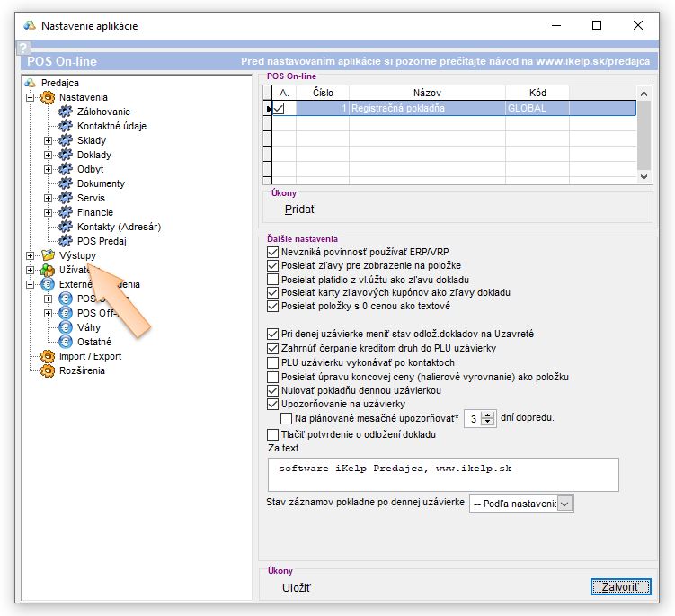Click the gear icon next to Dokumenty
675x616 pixels.
(65, 183)
